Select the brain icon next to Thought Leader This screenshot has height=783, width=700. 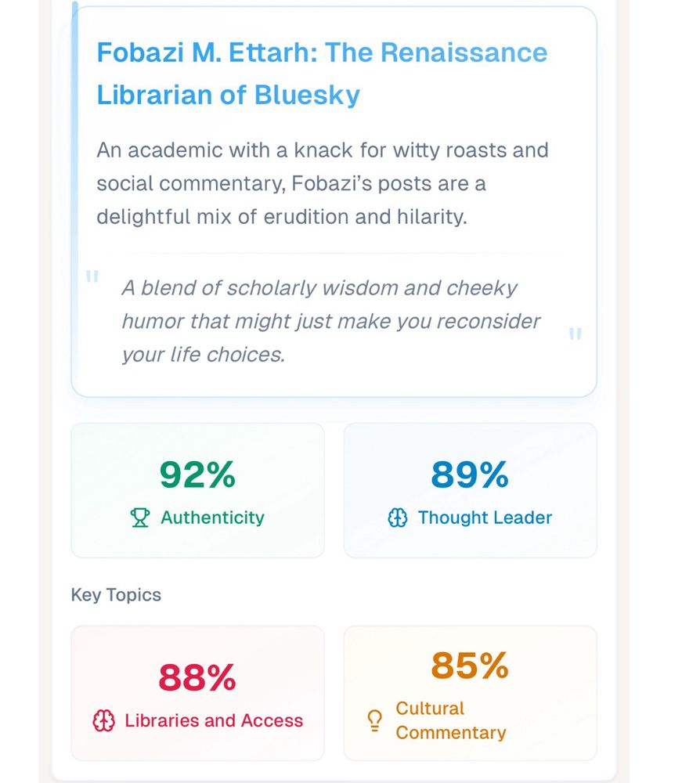coord(400,517)
